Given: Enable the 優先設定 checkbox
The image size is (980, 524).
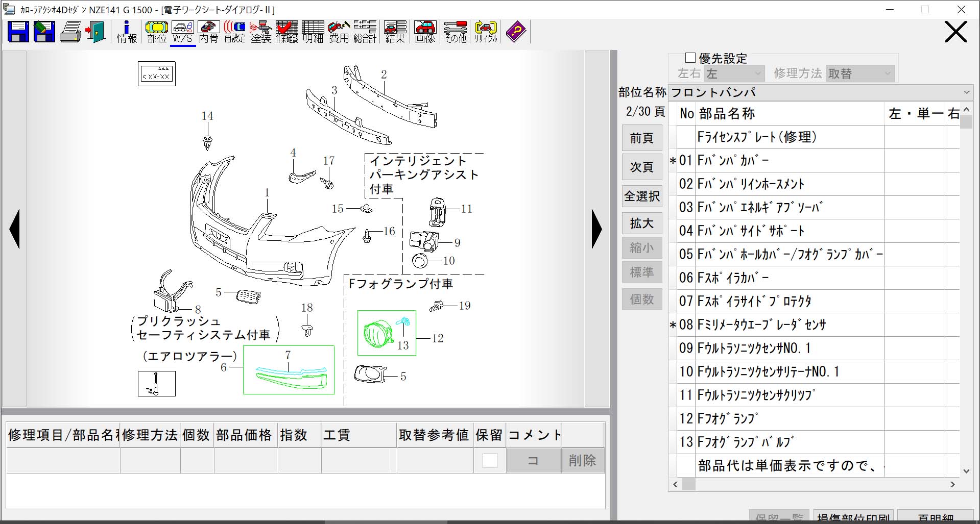Looking at the screenshot, I should coord(690,58).
